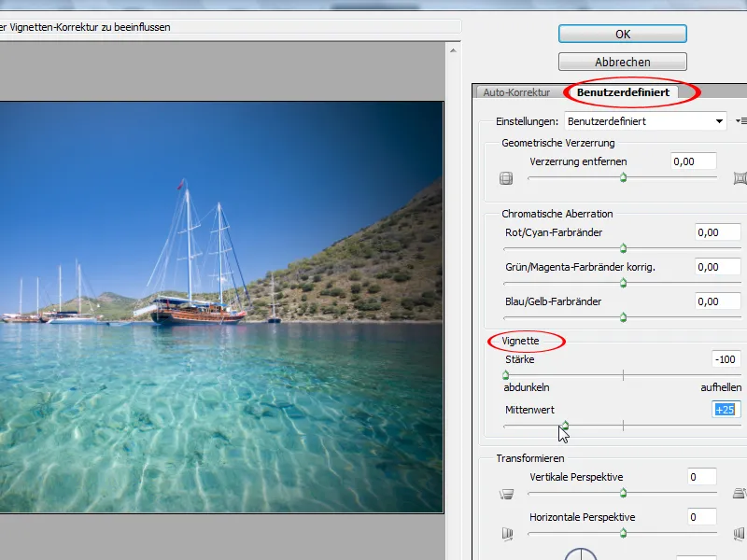The height and width of the screenshot is (560, 747).
Task: Click the Mittenwert slider handle
Action: pos(564,426)
